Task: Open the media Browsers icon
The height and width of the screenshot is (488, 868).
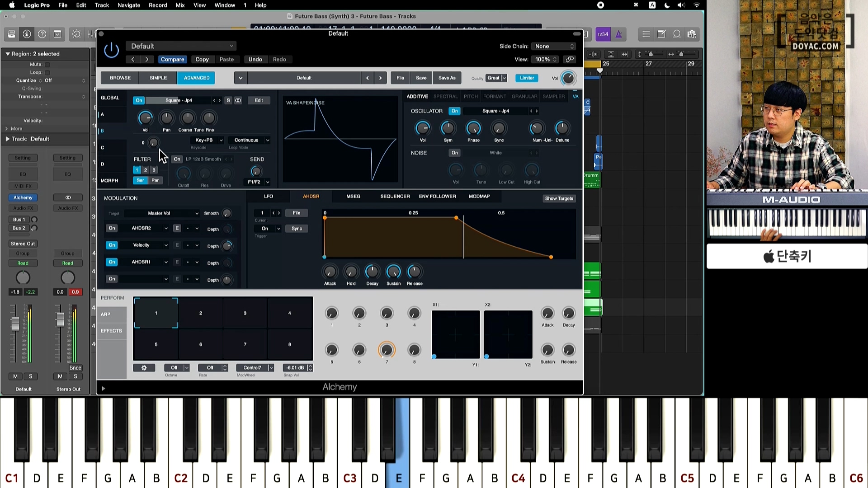Action: (x=692, y=34)
